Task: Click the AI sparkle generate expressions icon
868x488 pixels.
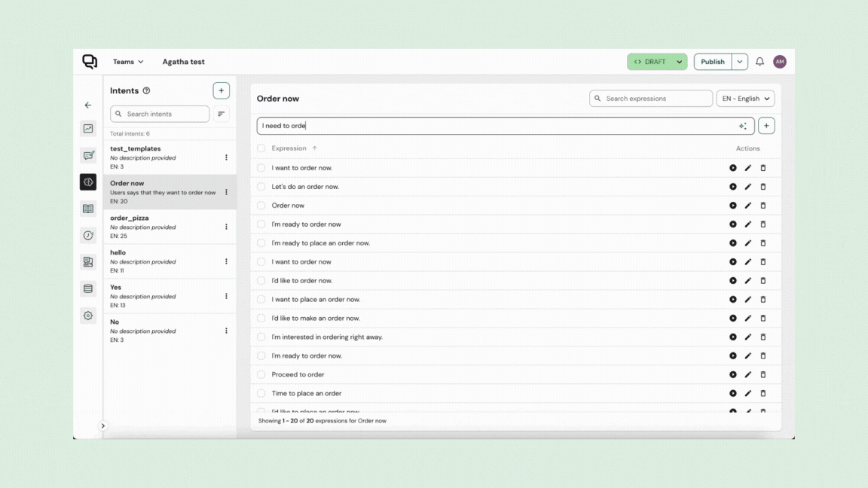Action: coord(743,126)
